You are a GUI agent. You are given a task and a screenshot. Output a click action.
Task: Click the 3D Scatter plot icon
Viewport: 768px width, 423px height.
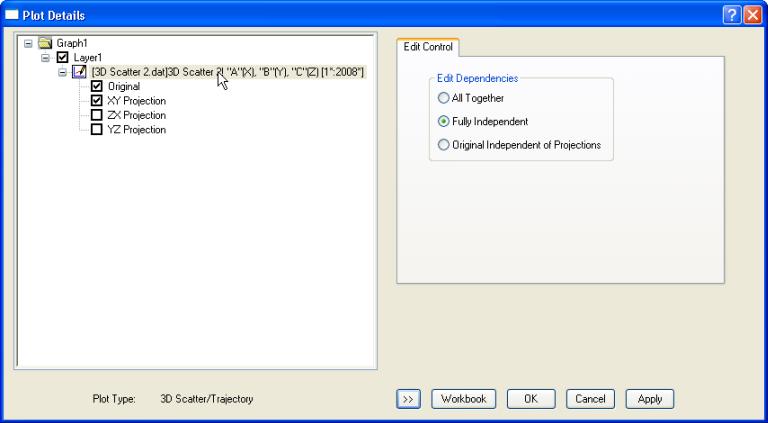[79, 72]
